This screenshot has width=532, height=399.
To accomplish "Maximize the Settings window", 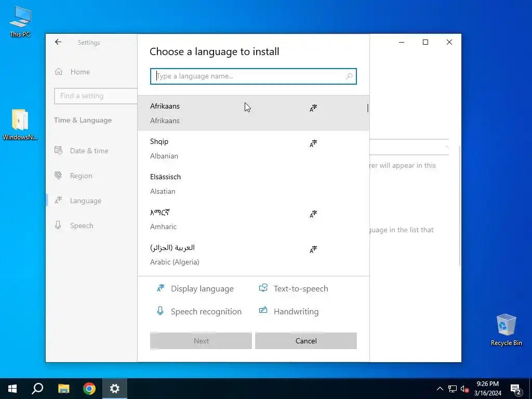I will coord(425,42).
